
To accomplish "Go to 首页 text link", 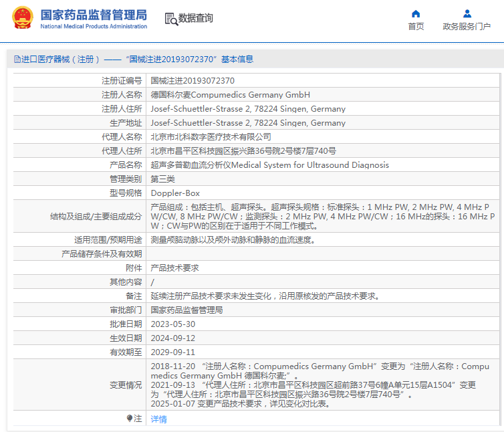I will point(416,26).
